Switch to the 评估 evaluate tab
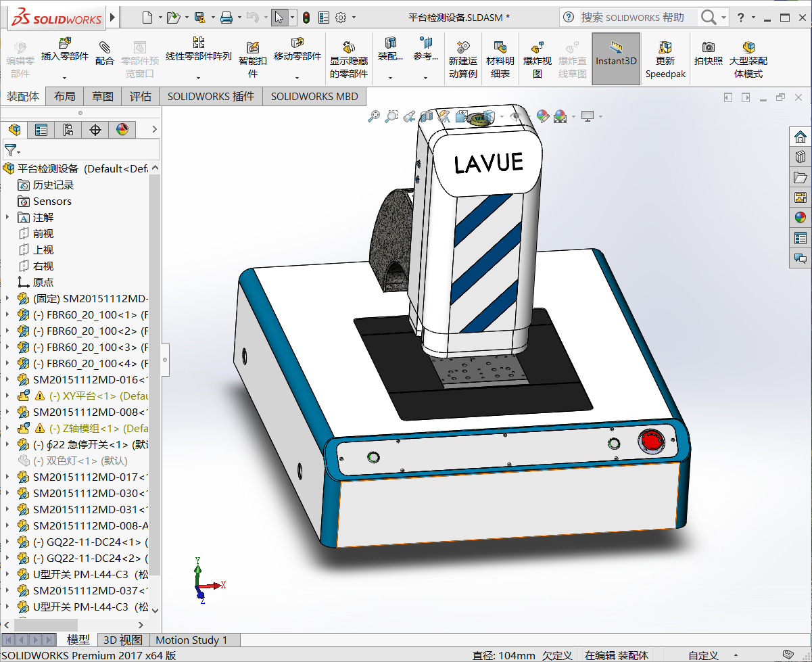This screenshot has height=662, width=812. (x=141, y=97)
